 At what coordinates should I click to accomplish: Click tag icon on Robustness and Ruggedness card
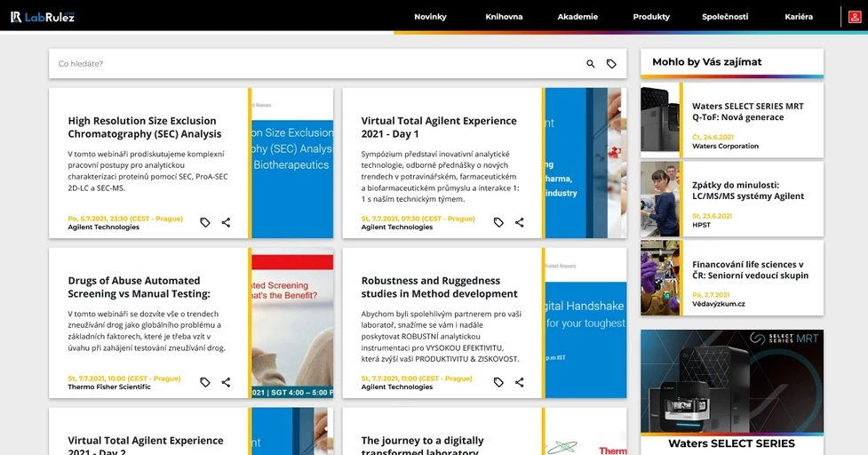498,382
